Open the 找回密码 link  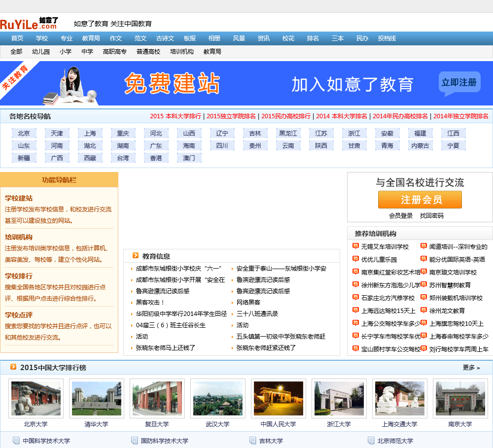(x=432, y=216)
